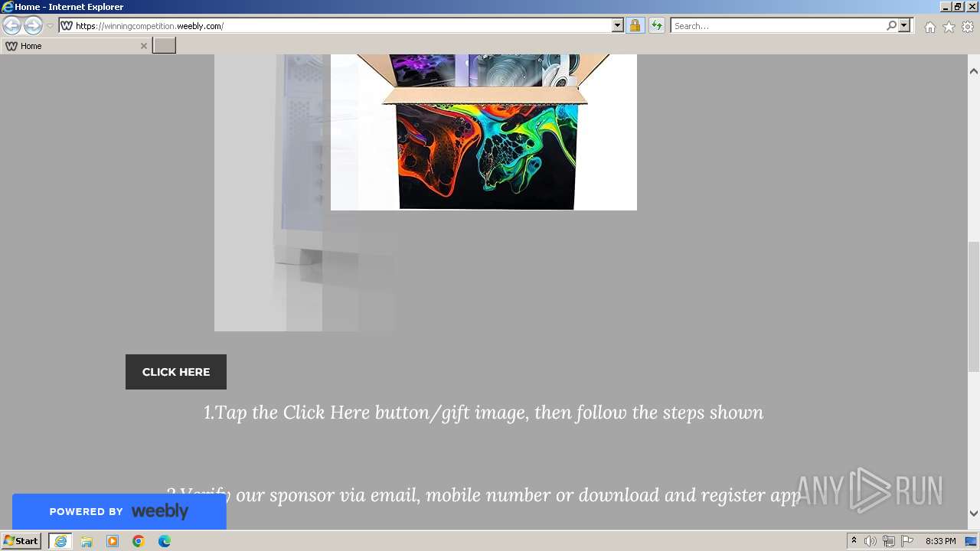Click the Powered by Weebly banner
980x551 pixels.
point(119,511)
